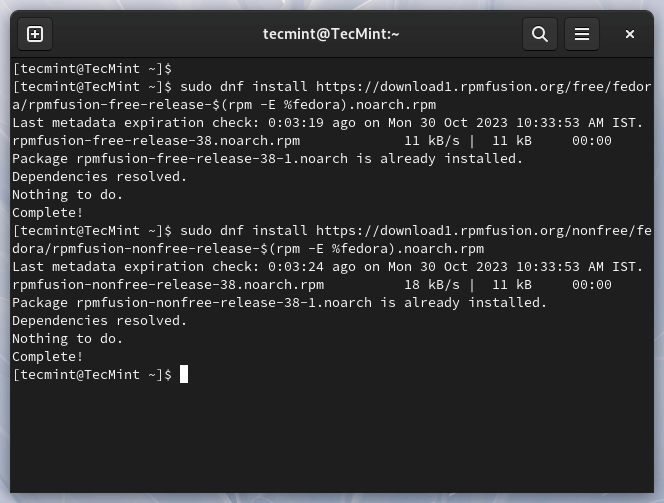The height and width of the screenshot is (503, 664).
Task: Click the blinking cursor at the prompt
Action: point(184,374)
